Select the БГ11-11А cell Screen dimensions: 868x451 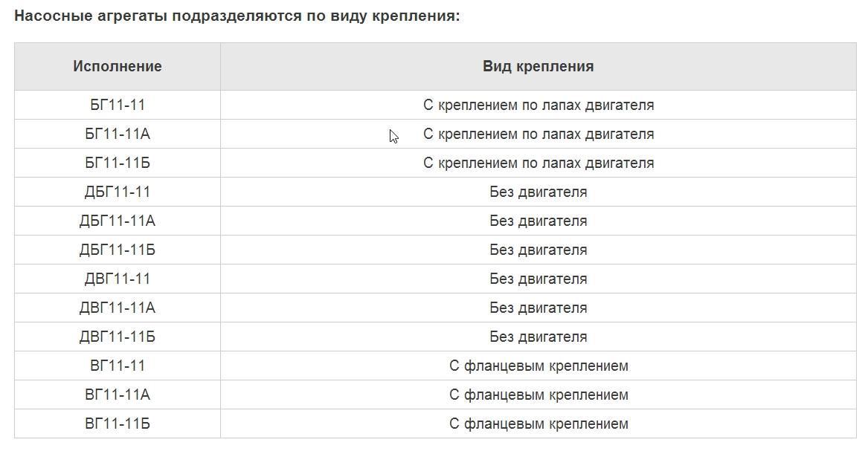(118, 134)
